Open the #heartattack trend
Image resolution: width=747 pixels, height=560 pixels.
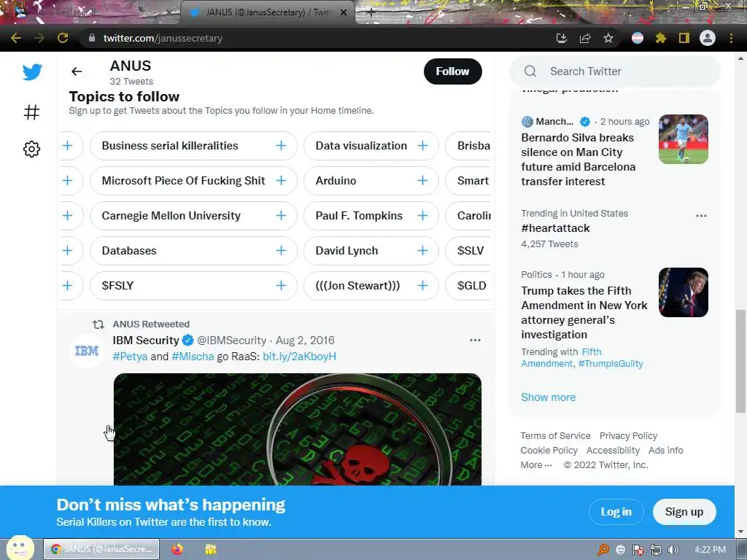pos(555,228)
